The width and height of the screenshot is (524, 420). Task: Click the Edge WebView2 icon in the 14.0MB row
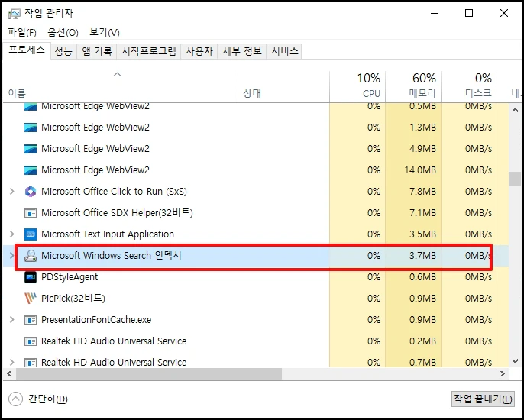[31, 170]
